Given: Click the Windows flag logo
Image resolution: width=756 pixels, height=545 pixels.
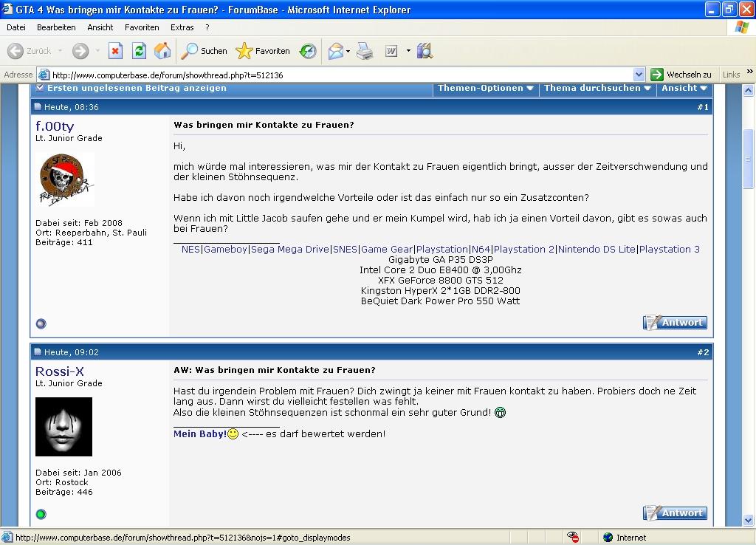Looking at the screenshot, I should [x=741, y=27].
